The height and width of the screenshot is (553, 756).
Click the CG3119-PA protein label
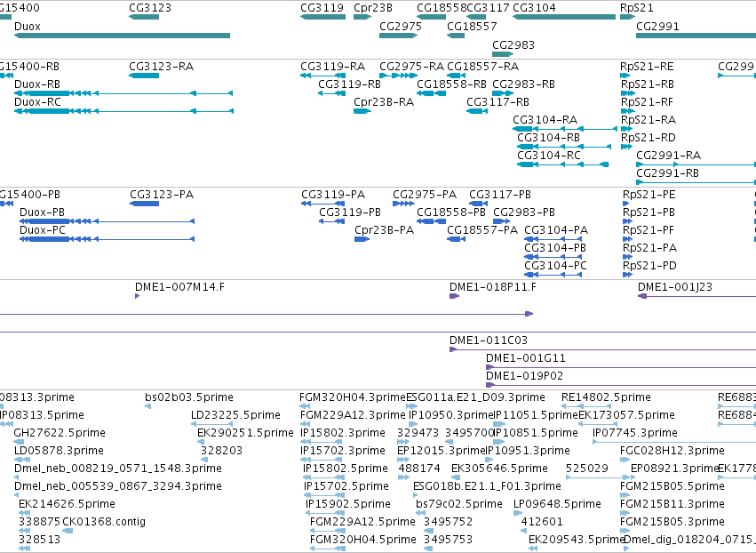333,195
